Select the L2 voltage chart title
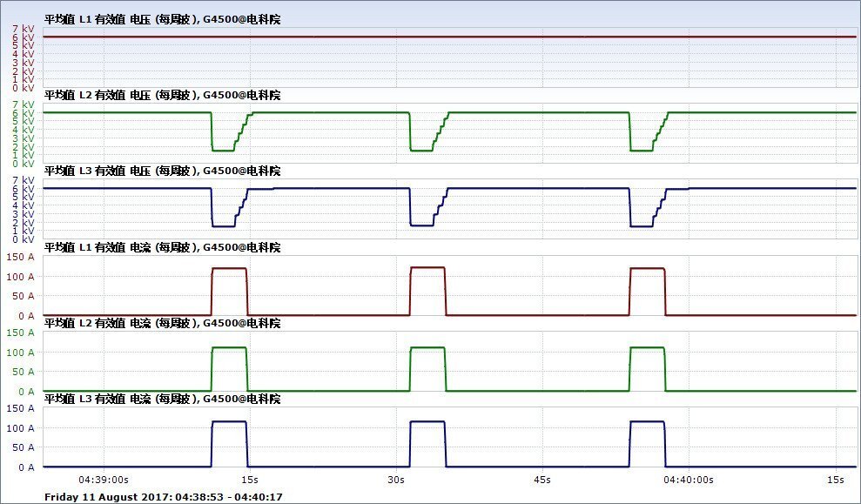861x504 pixels. pos(163,95)
